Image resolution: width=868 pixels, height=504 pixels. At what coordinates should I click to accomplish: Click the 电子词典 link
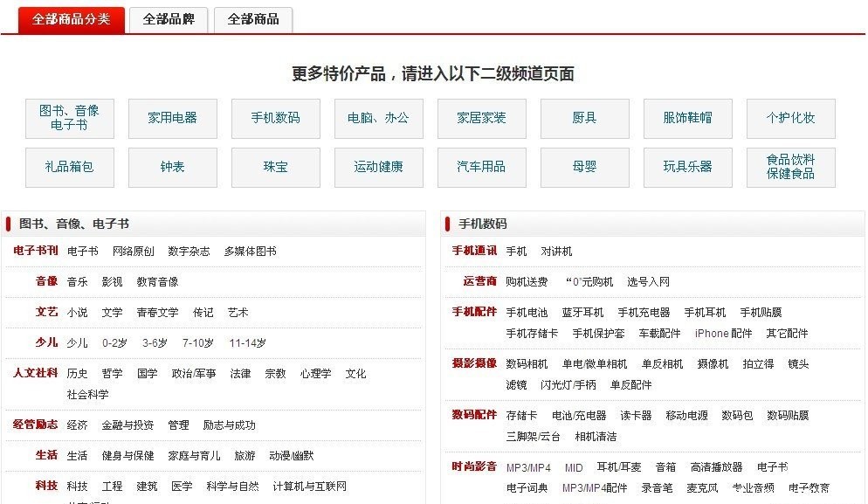(x=527, y=488)
